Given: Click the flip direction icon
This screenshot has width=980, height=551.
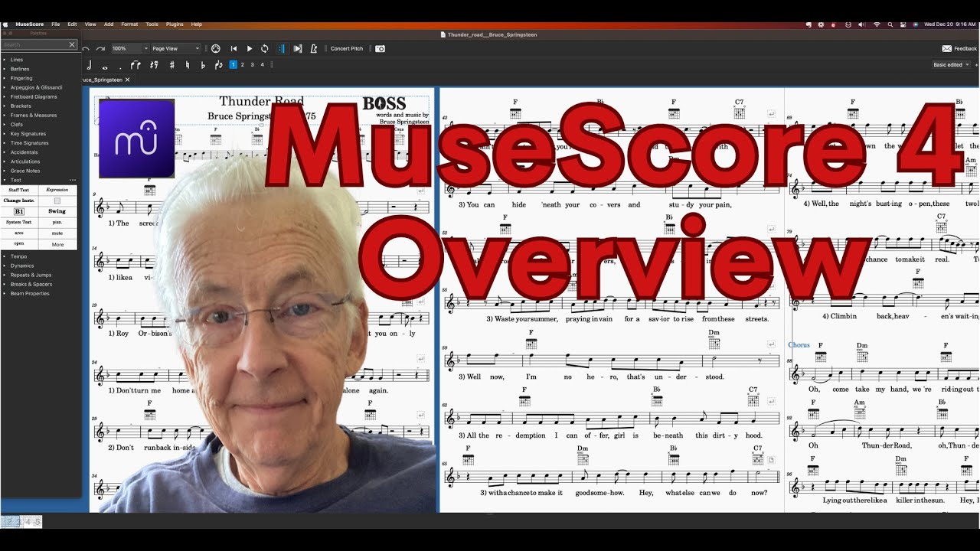Looking at the screenshot, I should 219,65.
